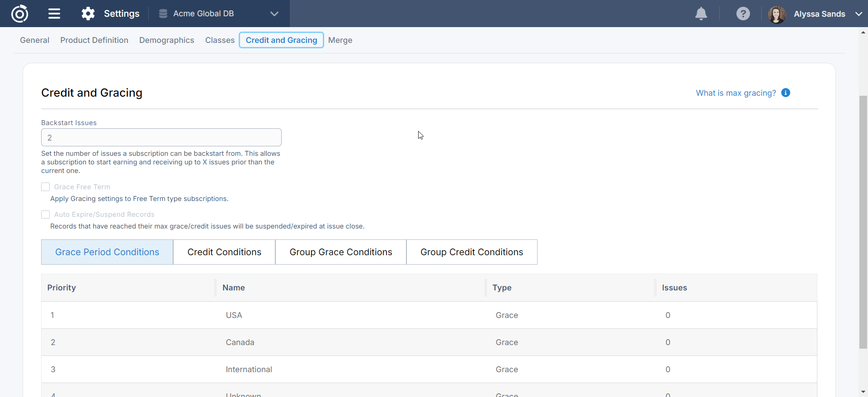Go to the Product Definition tab
The width and height of the screenshot is (868, 397).
click(94, 40)
